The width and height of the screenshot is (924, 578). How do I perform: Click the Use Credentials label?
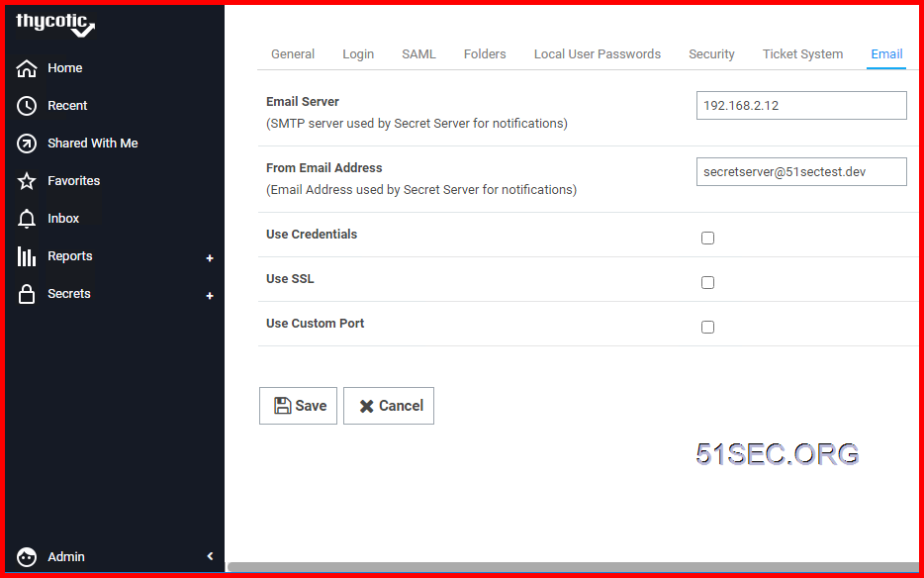(x=312, y=235)
